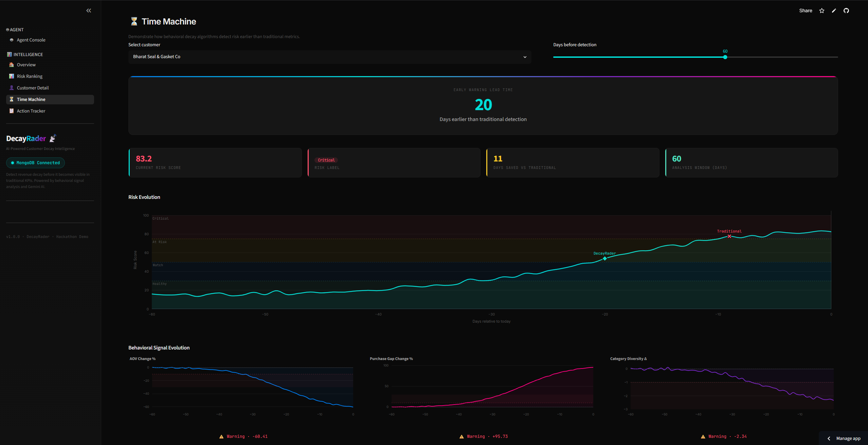Screen dimensions: 868x445
Task: Click the Action Tracker notepad icon
Action: [12, 111]
